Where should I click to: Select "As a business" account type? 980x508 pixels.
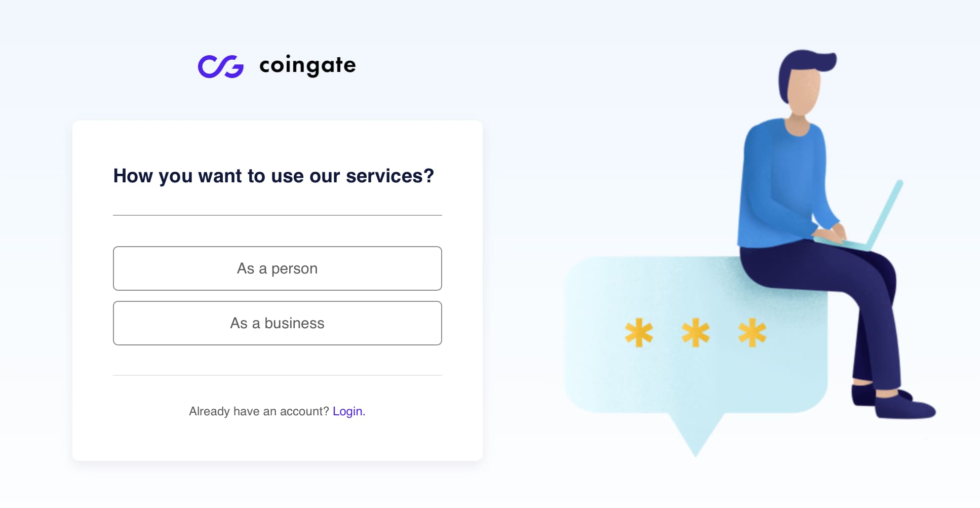(277, 323)
